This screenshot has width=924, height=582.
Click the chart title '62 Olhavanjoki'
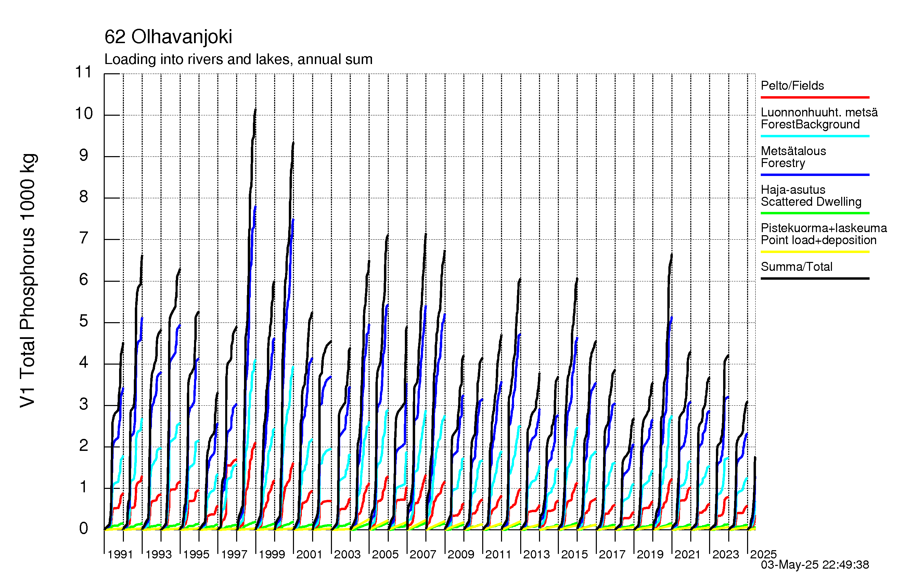[168, 37]
